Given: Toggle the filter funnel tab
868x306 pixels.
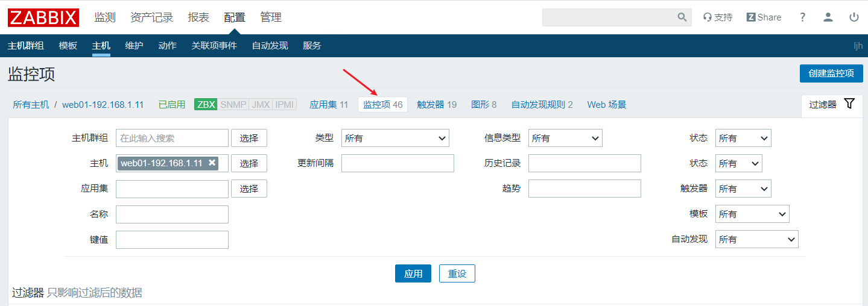Looking at the screenshot, I should click(832, 104).
